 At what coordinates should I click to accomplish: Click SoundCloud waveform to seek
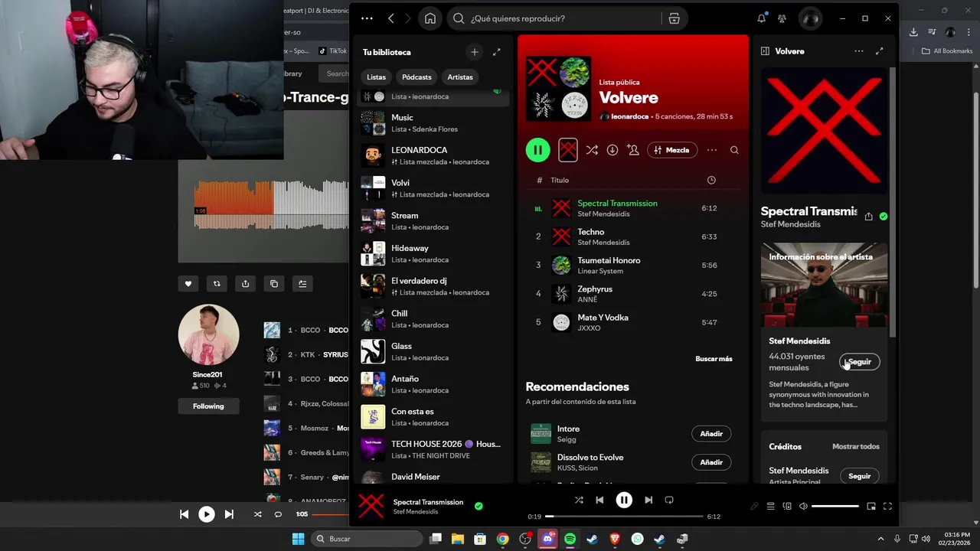pyautogui.click(x=272, y=205)
